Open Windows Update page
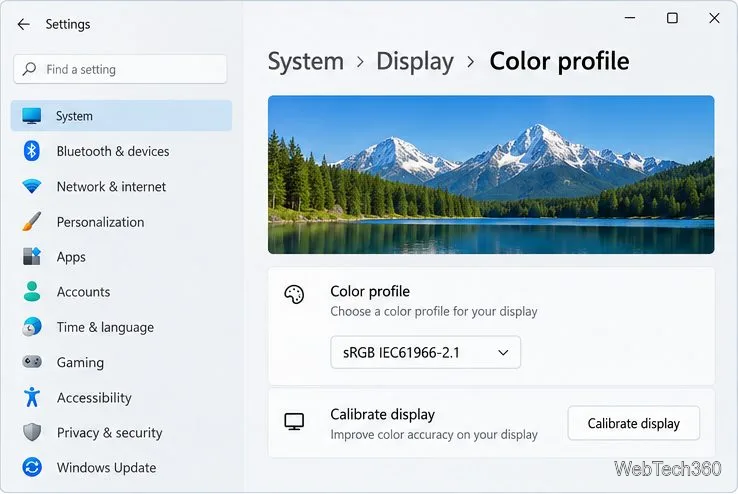 click(121, 467)
